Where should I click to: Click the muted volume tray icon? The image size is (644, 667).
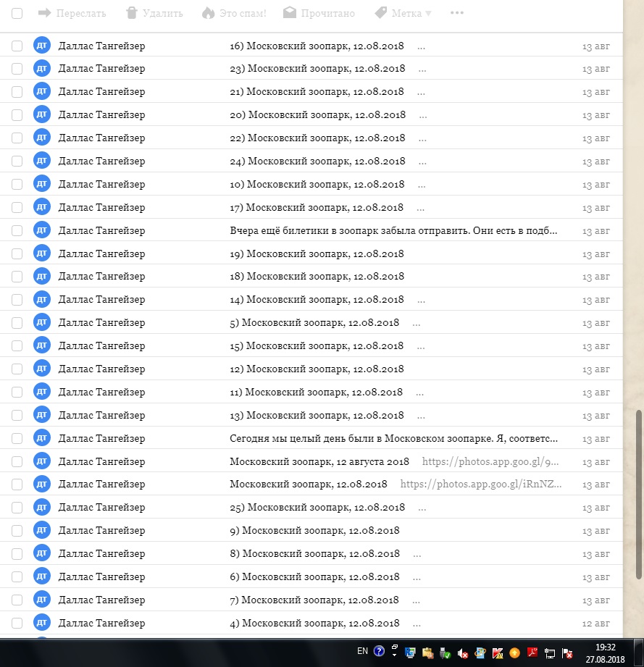tap(463, 653)
